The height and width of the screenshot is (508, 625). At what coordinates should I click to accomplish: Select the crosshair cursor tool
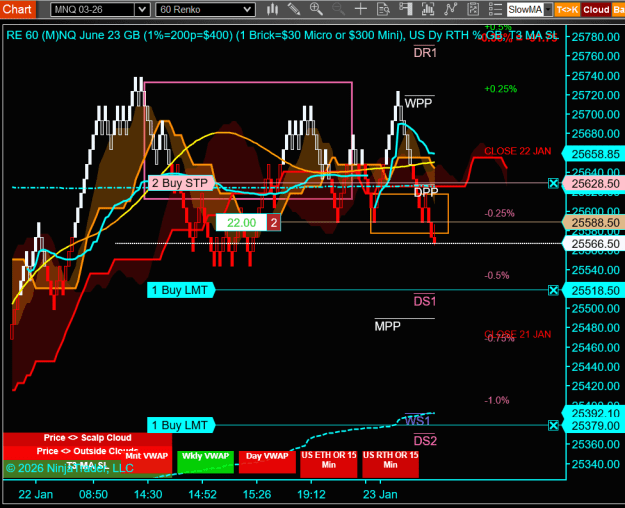(x=361, y=9)
